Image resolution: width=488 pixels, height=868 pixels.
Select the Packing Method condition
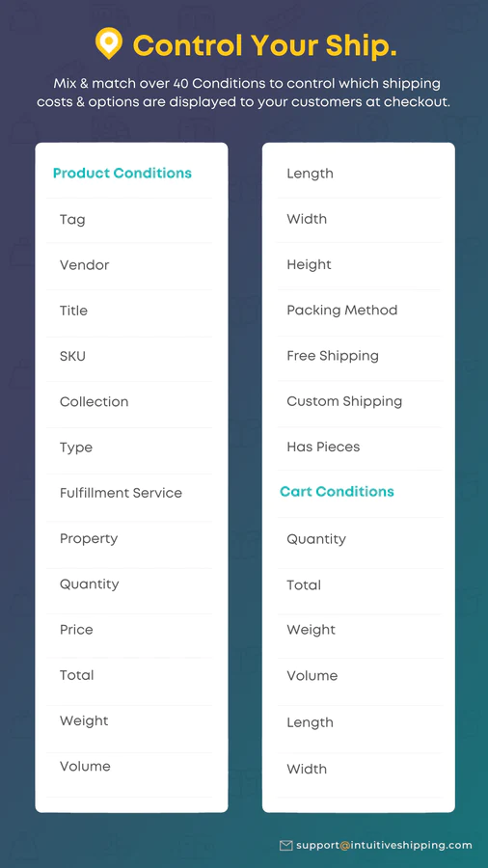pyautogui.click(x=359, y=310)
